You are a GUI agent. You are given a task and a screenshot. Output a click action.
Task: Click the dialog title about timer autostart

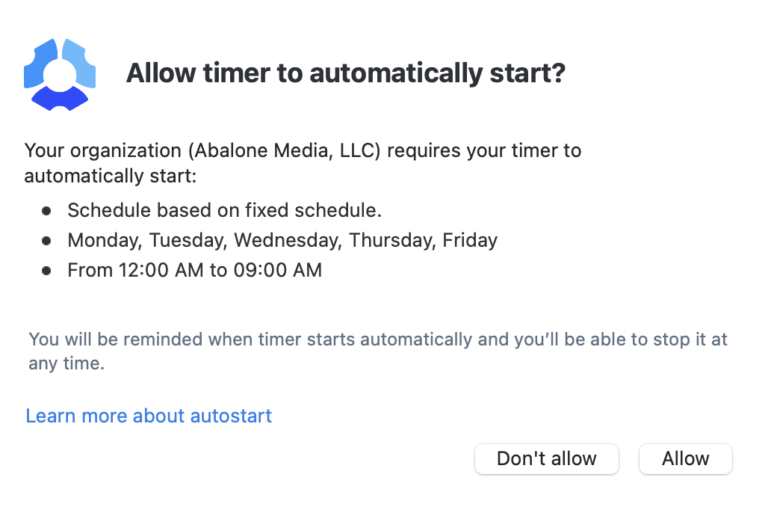point(345,74)
